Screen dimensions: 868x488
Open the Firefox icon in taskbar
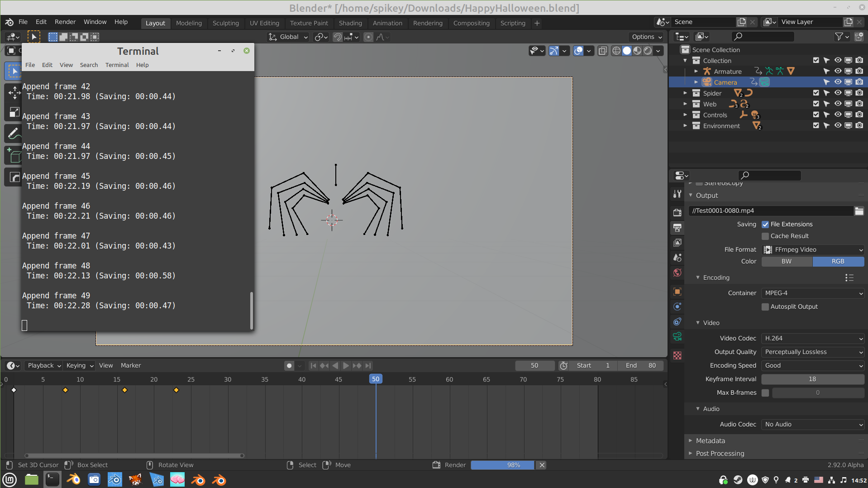pos(135,480)
